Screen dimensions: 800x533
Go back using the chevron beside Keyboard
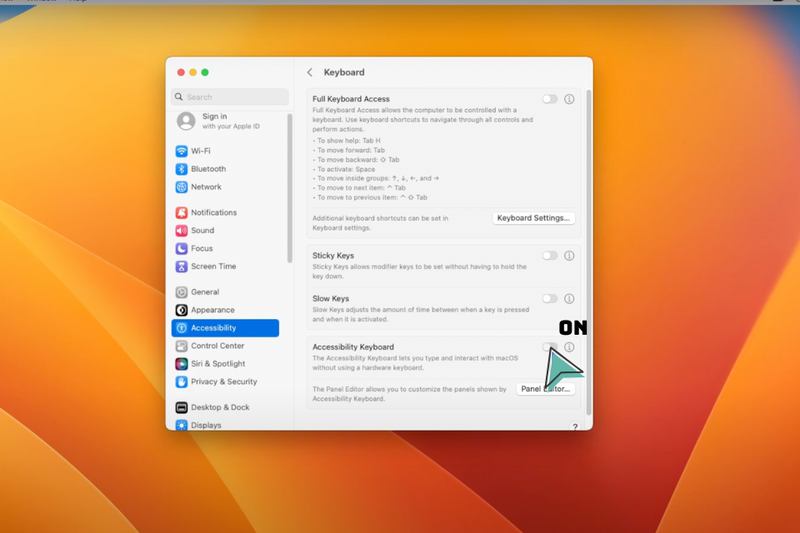(310, 72)
